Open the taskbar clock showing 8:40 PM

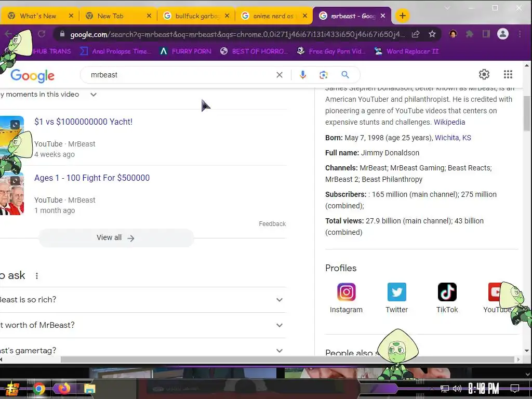click(484, 389)
